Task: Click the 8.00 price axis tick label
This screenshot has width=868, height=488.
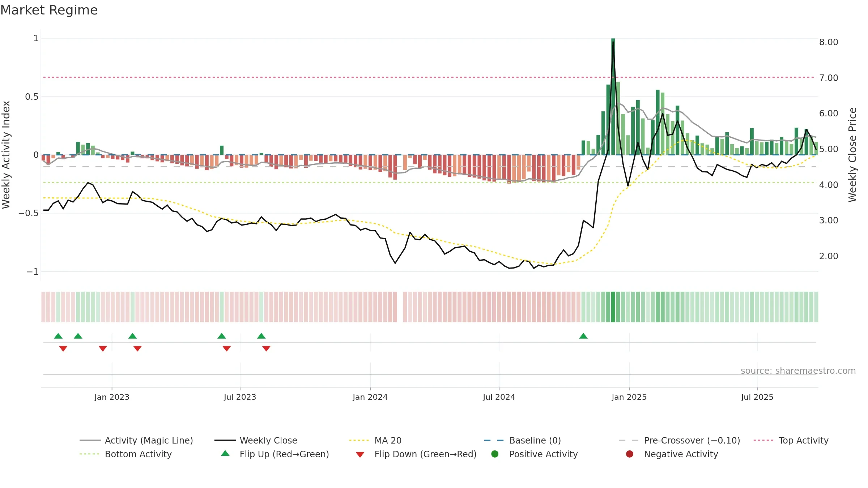Action: (x=829, y=42)
